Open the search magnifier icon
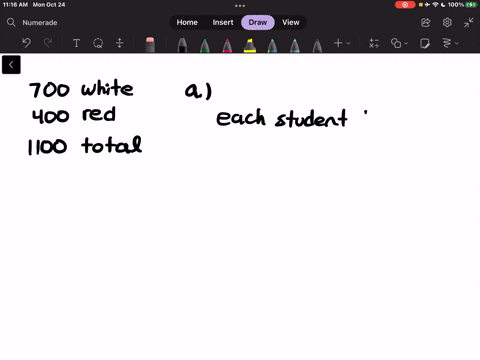 11,22
